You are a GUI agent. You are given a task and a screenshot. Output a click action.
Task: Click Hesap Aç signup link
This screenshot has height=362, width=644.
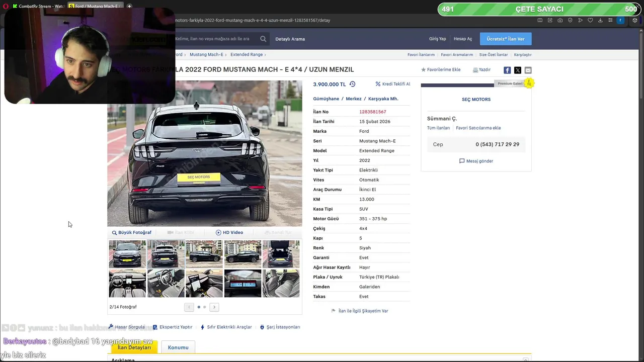[x=463, y=39]
